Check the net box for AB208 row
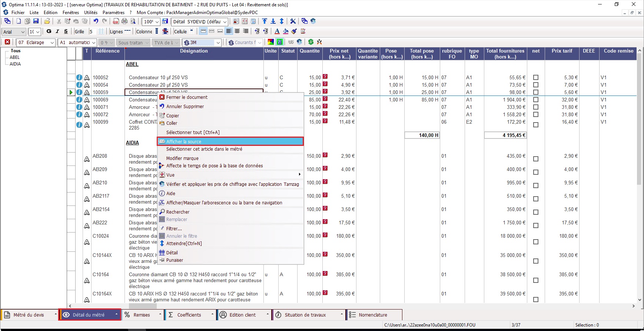644x331 pixels. click(535, 159)
